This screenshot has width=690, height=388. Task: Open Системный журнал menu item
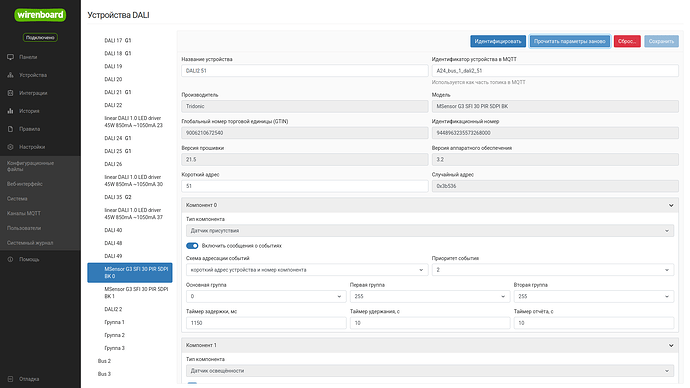[x=30, y=243]
